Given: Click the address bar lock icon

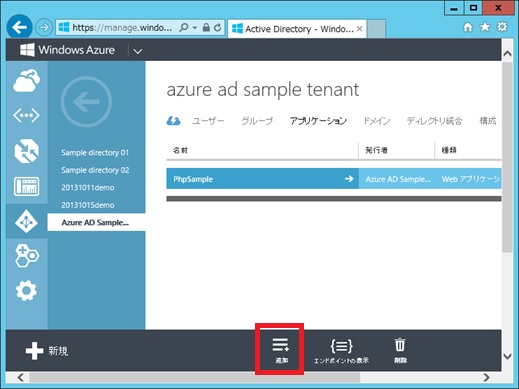Looking at the screenshot, I should [206, 27].
